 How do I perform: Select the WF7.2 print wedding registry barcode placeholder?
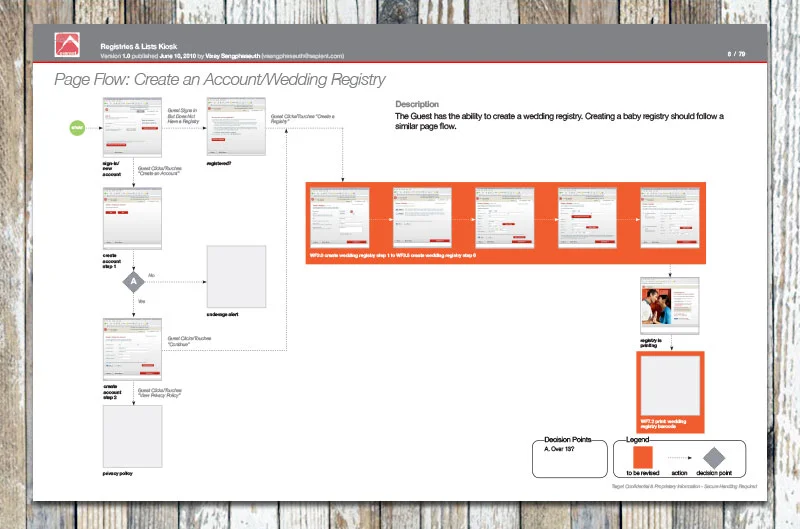coord(670,386)
